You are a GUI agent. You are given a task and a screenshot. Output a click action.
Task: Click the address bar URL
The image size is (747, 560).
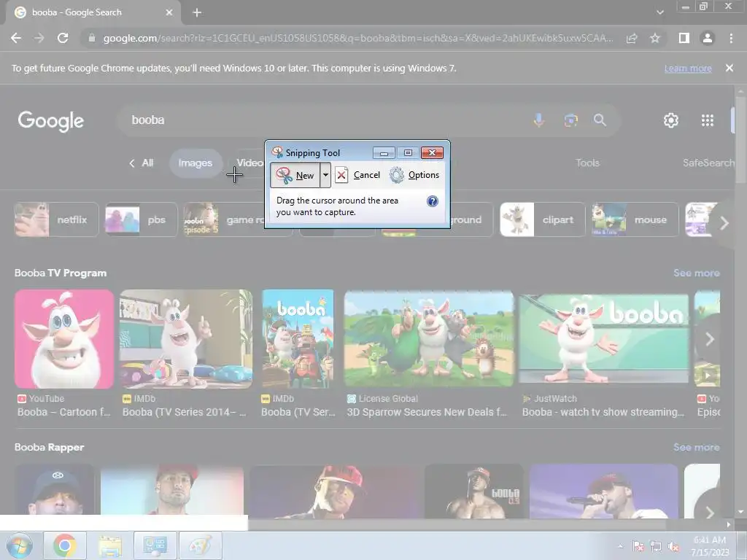coord(357,38)
